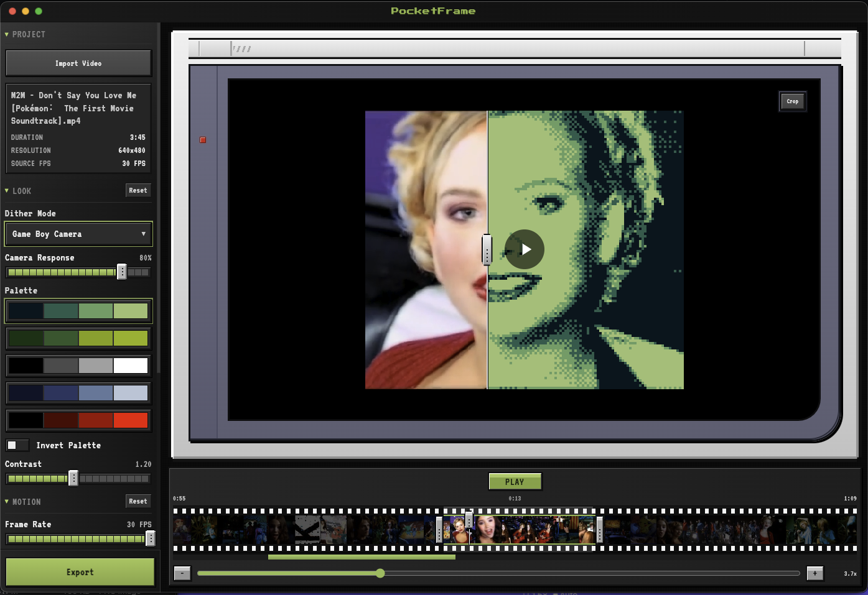Click the 1:09 timeline end label
868x595 pixels.
850,499
